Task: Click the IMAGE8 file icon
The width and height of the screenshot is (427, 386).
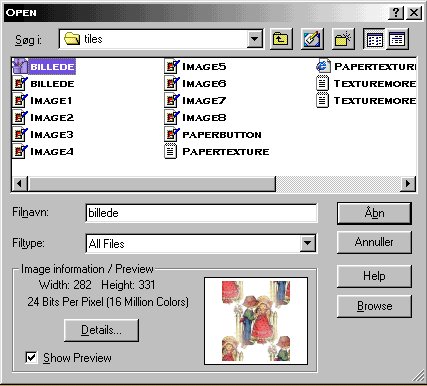Action: pyautogui.click(x=172, y=117)
